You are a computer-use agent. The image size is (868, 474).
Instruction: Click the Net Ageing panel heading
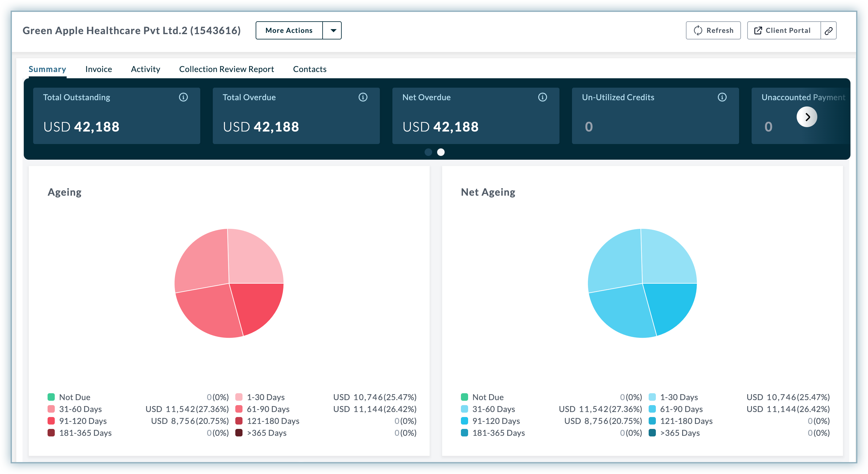pyautogui.click(x=488, y=192)
